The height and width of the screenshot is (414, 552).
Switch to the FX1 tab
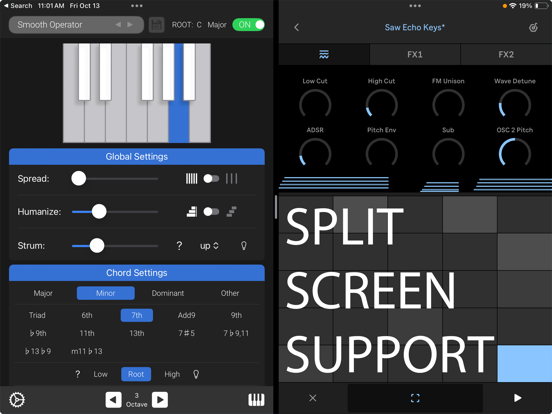415,54
